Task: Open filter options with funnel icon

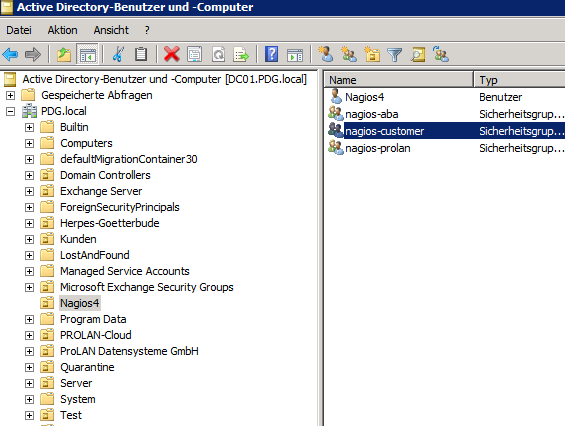Action: tap(395, 55)
